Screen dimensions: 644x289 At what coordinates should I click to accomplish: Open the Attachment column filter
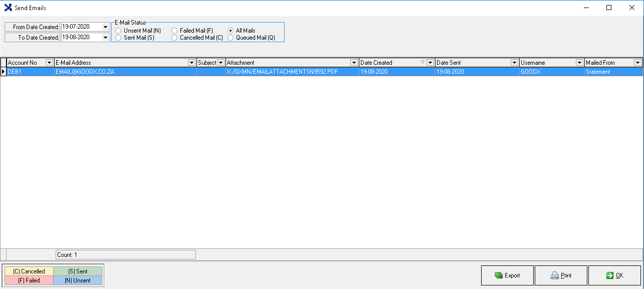pyautogui.click(x=354, y=63)
